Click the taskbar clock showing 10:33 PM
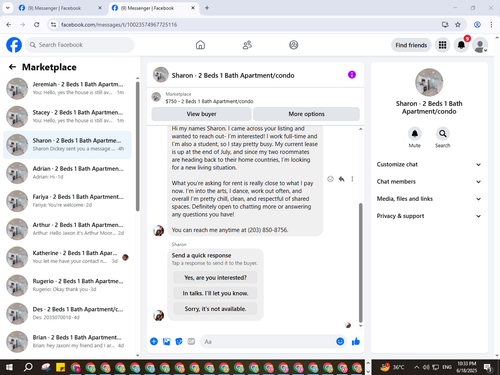This screenshot has height=375, width=500. pyautogui.click(x=467, y=367)
